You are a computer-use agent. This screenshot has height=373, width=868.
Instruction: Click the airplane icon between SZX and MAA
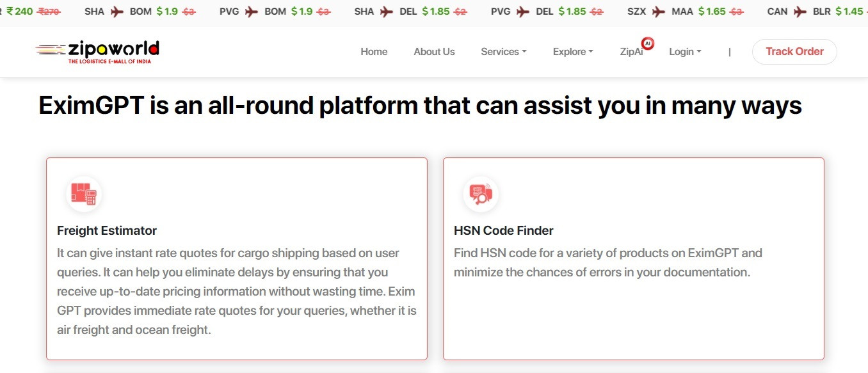click(659, 12)
